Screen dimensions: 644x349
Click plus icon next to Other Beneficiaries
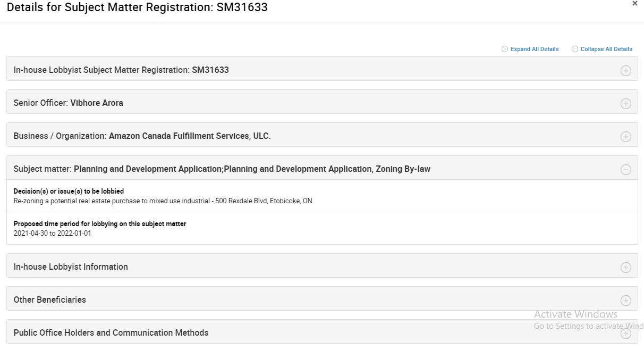tap(626, 301)
